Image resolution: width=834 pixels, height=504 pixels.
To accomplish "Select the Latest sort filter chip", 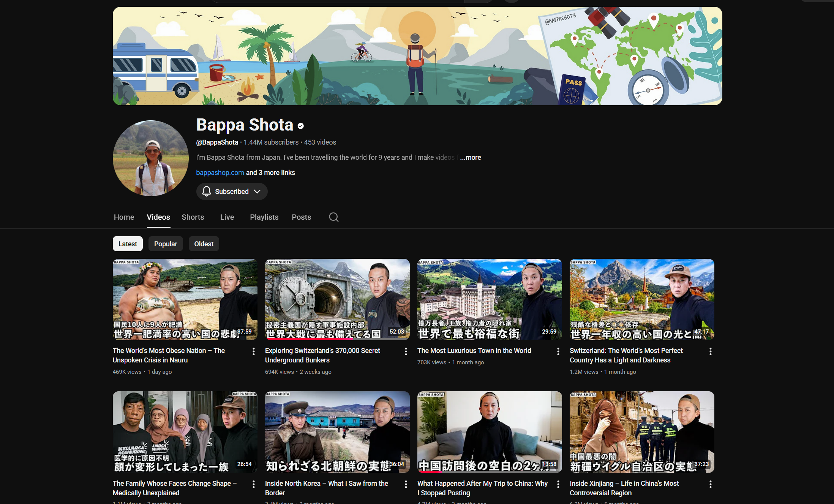I will [128, 244].
